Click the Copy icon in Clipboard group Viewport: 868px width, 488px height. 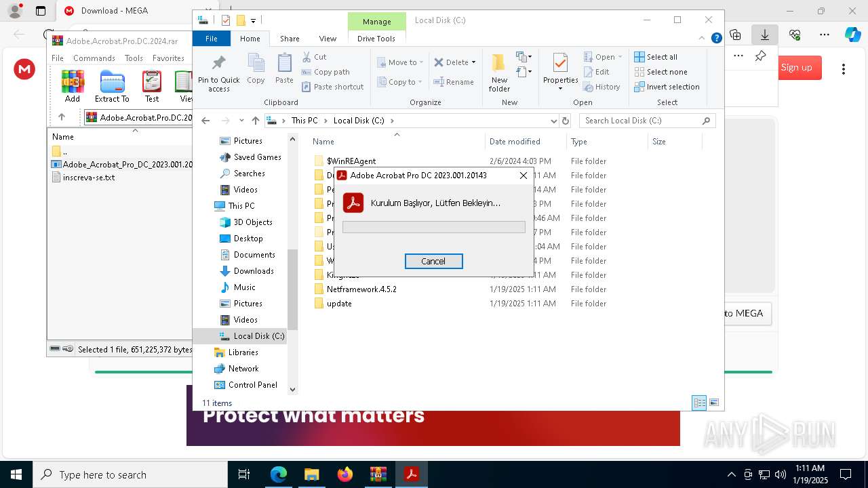click(x=256, y=69)
